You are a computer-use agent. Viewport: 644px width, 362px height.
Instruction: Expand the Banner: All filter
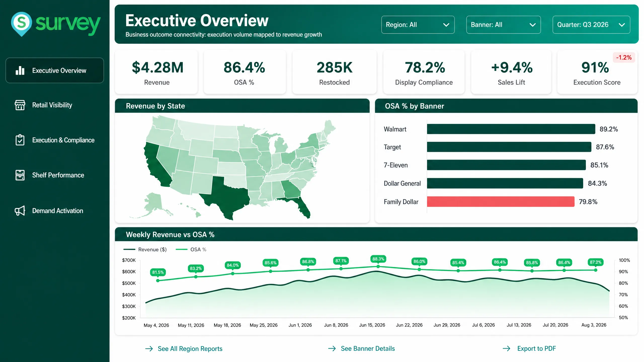pyautogui.click(x=503, y=25)
